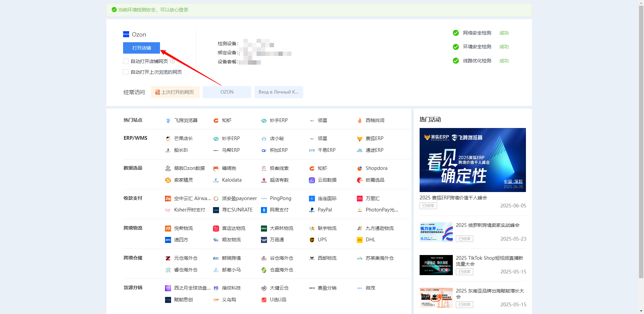The width and height of the screenshot is (644, 314).
Task: Click the Ozon logo icon
Action: pos(126,34)
